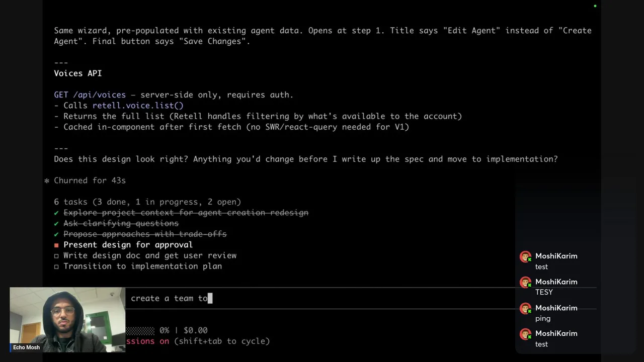Check the "Transition to implementation plan" box

(56, 266)
